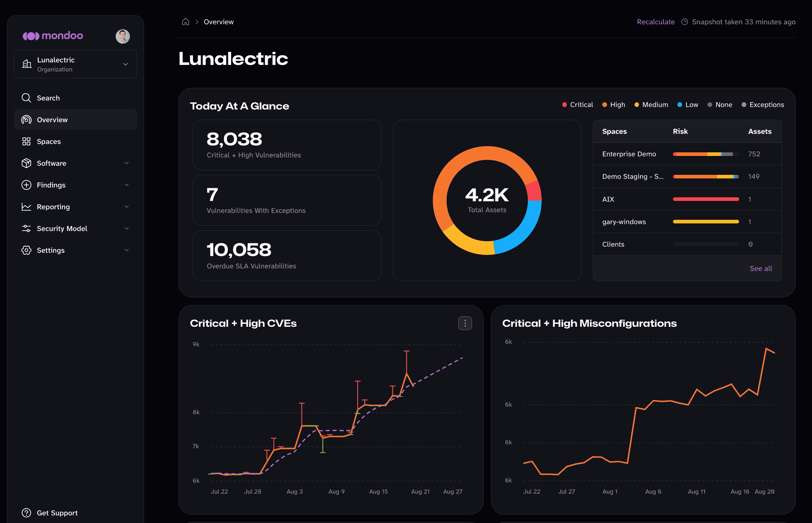
Task: Open the Enterprise Demo space row
Action: click(687, 154)
